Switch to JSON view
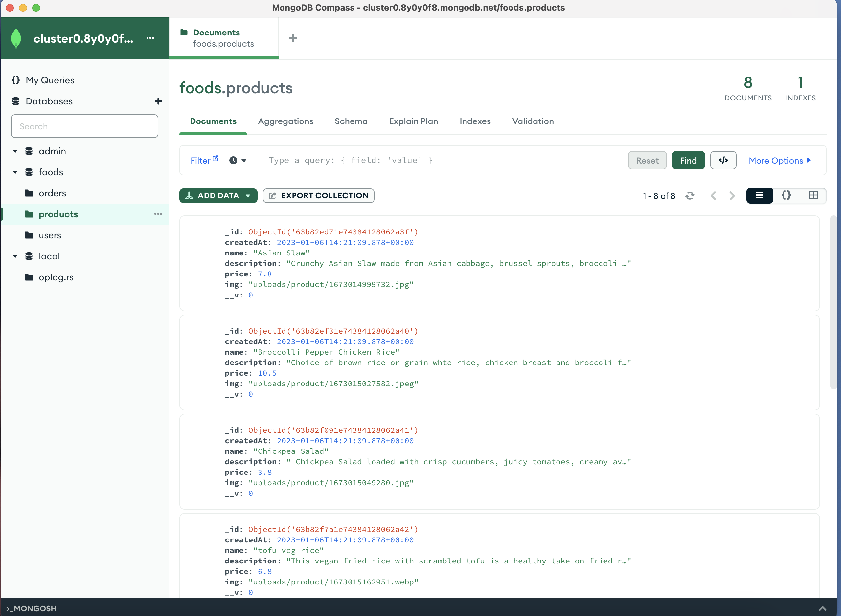The height and width of the screenshot is (616, 841). coord(786,196)
